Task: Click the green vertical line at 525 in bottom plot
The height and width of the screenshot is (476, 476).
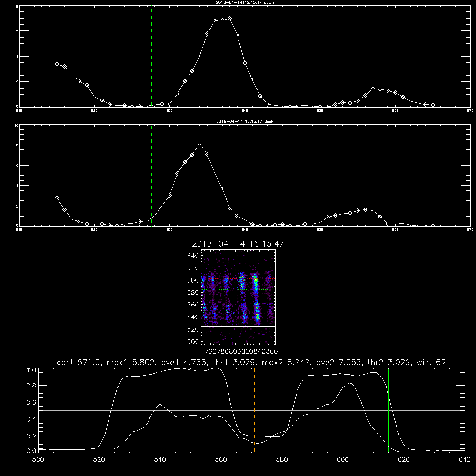Action: pyautogui.click(x=115, y=410)
